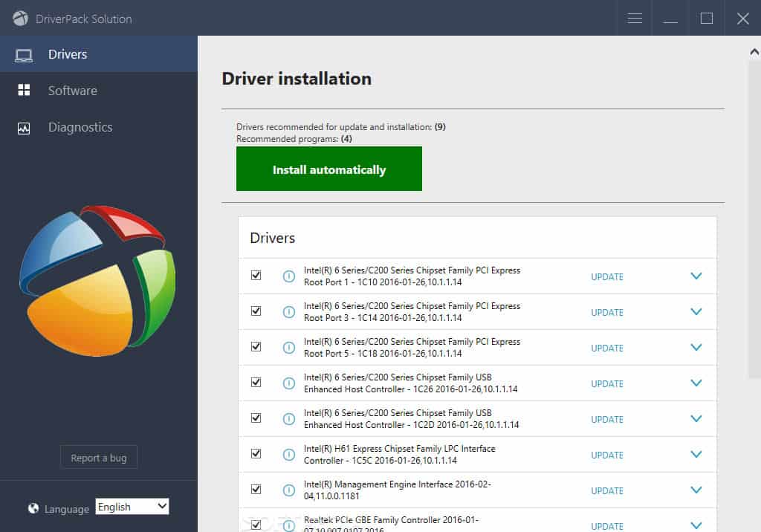
Task: Maximize the DriverPack Solution window
Action: coord(707,19)
